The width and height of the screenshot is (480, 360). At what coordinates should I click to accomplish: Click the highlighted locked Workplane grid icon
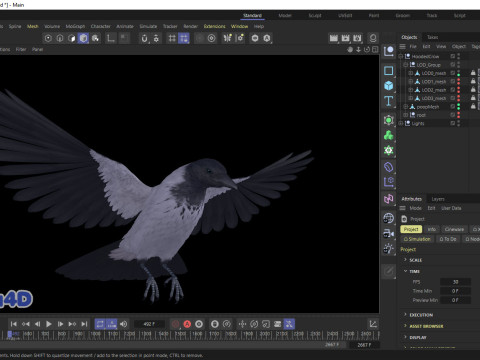pyautogui.click(x=184, y=38)
